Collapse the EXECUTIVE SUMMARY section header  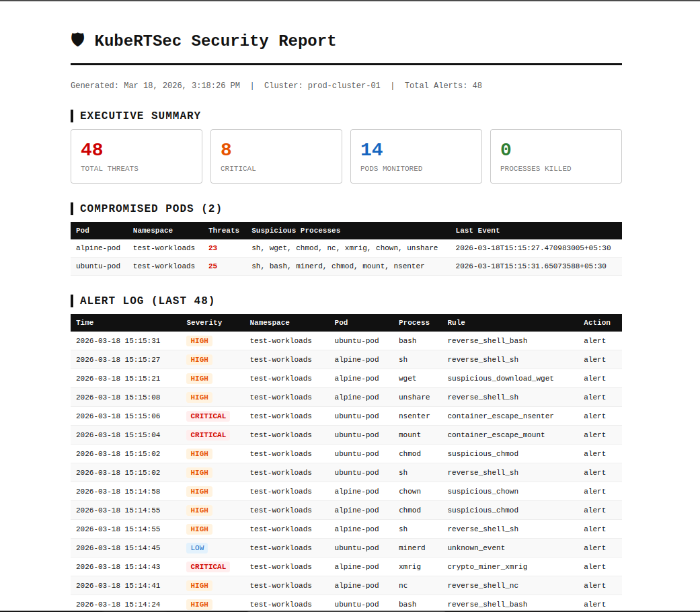141,115
